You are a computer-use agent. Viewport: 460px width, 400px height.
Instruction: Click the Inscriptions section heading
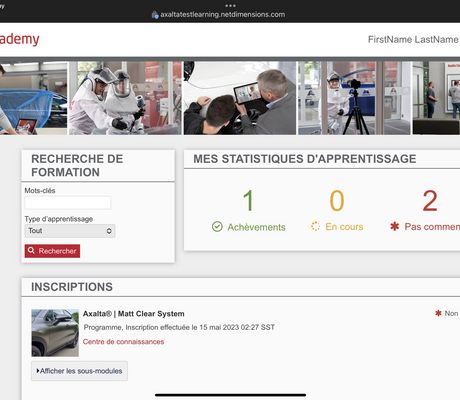point(72,287)
